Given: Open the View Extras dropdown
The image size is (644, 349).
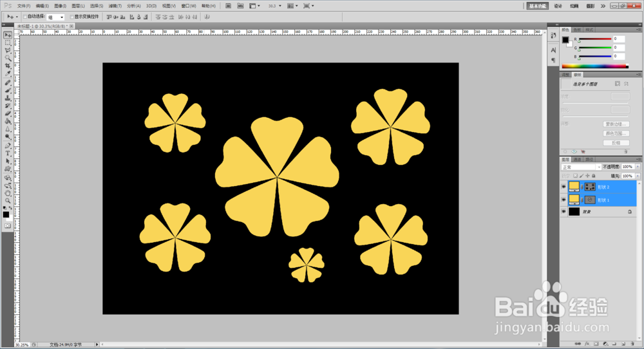Looking at the screenshot, I should coord(254,6).
